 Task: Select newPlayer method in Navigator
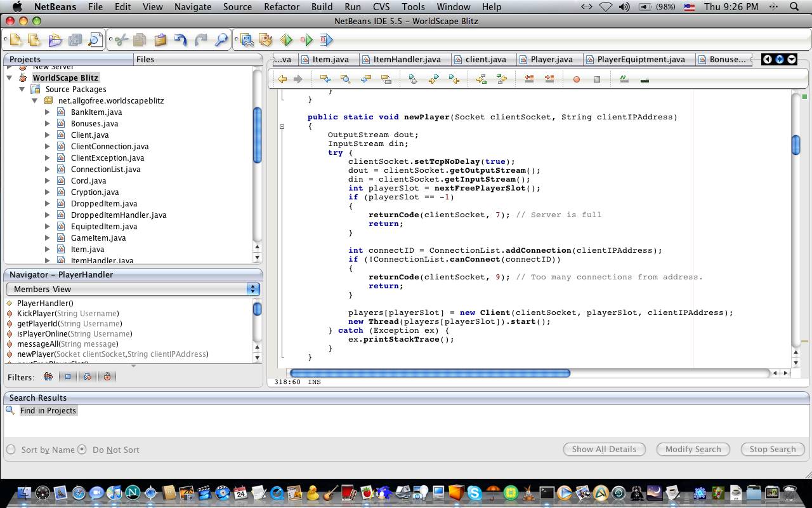coord(112,354)
